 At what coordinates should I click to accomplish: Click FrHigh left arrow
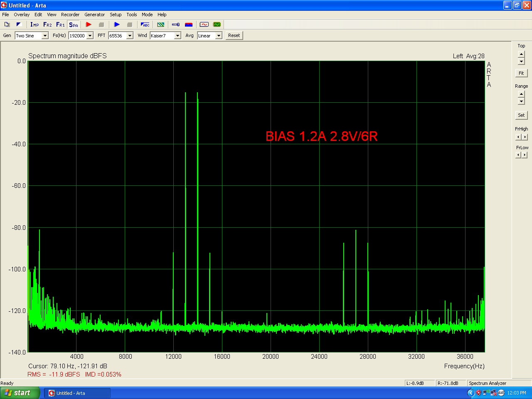point(518,137)
